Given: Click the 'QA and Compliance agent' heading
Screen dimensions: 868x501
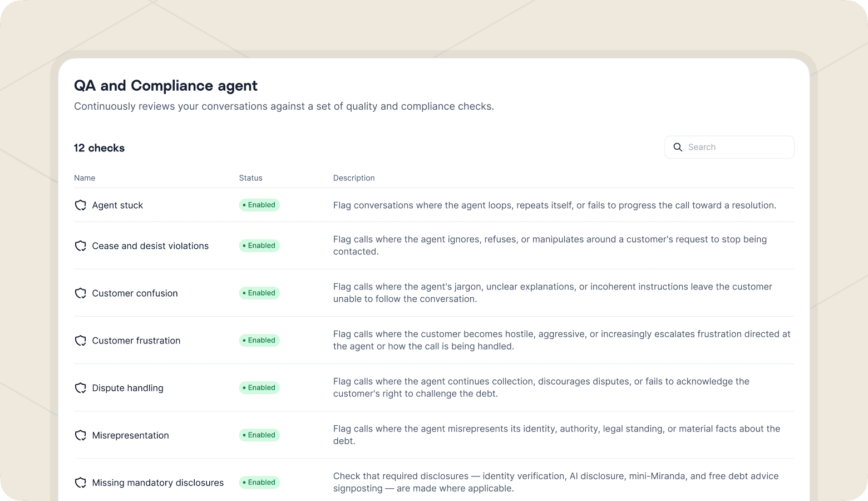Looking at the screenshot, I should [x=166, y=86].
